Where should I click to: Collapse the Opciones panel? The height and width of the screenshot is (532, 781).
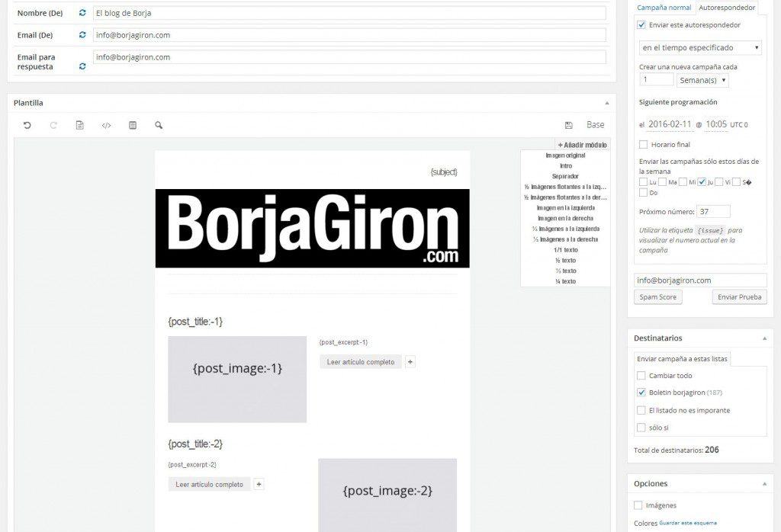(x=764, y=484)
